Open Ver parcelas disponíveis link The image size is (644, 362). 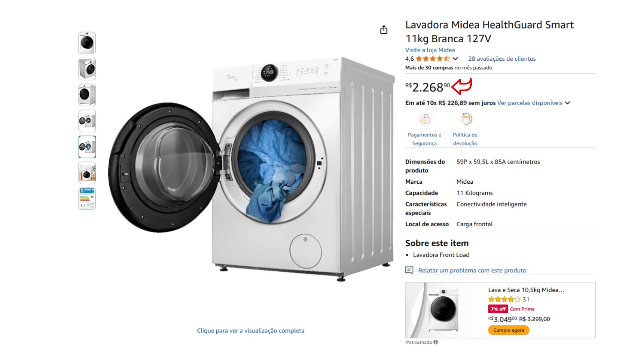(x=530, y=103)
